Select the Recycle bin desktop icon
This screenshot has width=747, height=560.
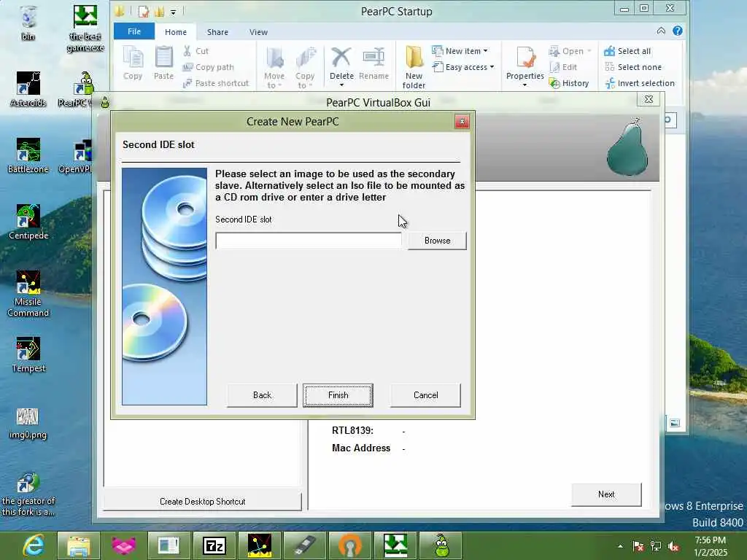point(28,23)
